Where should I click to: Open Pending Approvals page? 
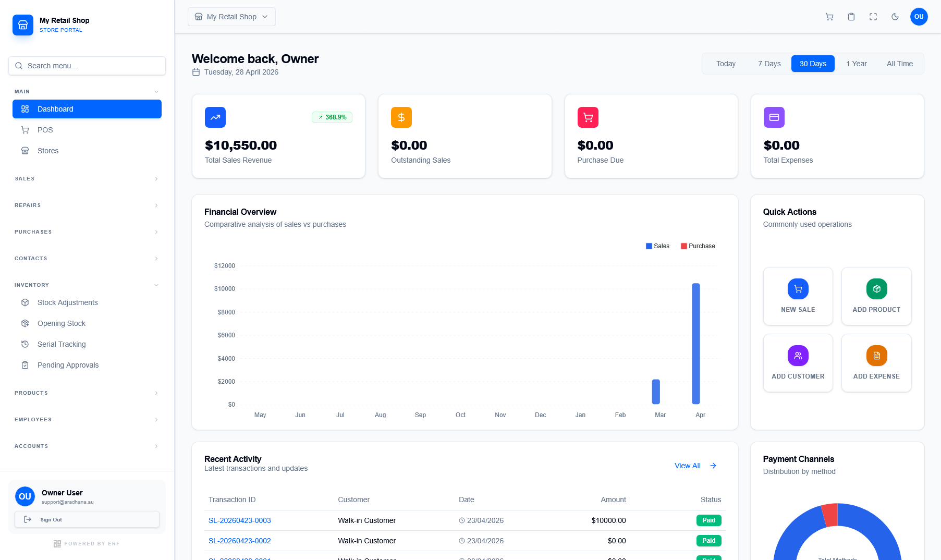87,365
